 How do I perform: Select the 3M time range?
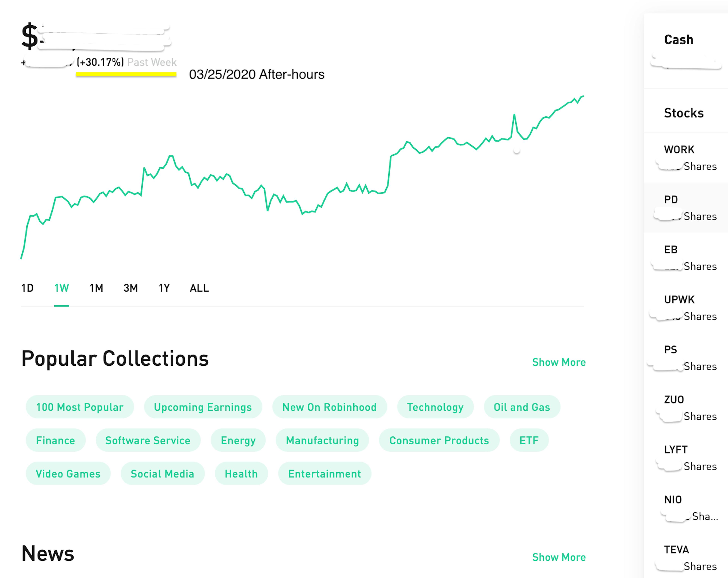click(x=131, y=288)
